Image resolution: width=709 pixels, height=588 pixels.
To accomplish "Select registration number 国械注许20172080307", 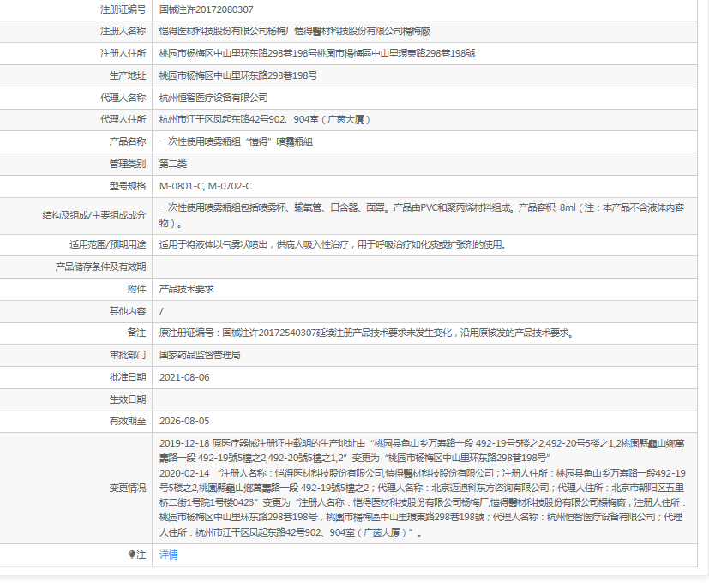I will pyautogui.click(x=207, y=9).
